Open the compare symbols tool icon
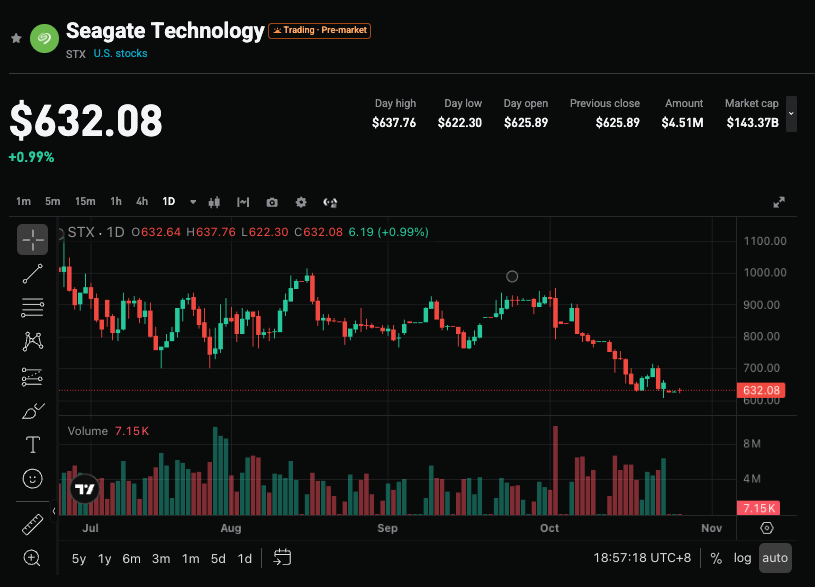Viewport: 815px width, 587px height. point(243,202)
